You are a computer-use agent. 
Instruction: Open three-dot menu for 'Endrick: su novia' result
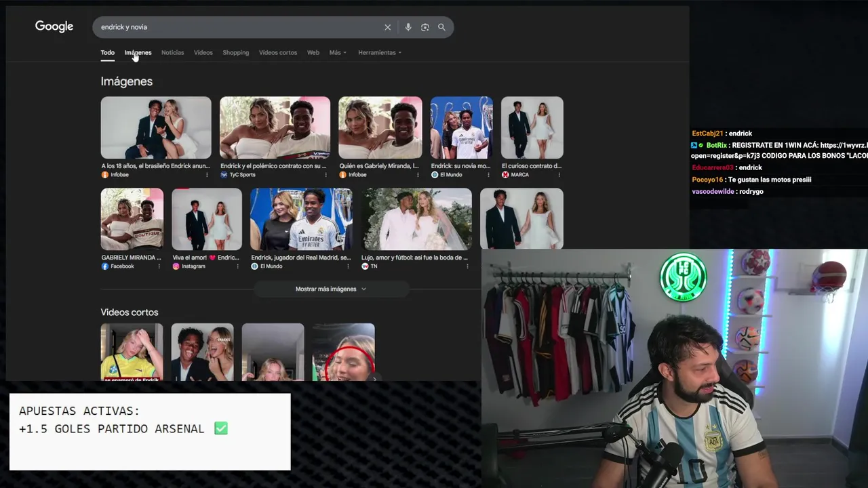point(489,175)
